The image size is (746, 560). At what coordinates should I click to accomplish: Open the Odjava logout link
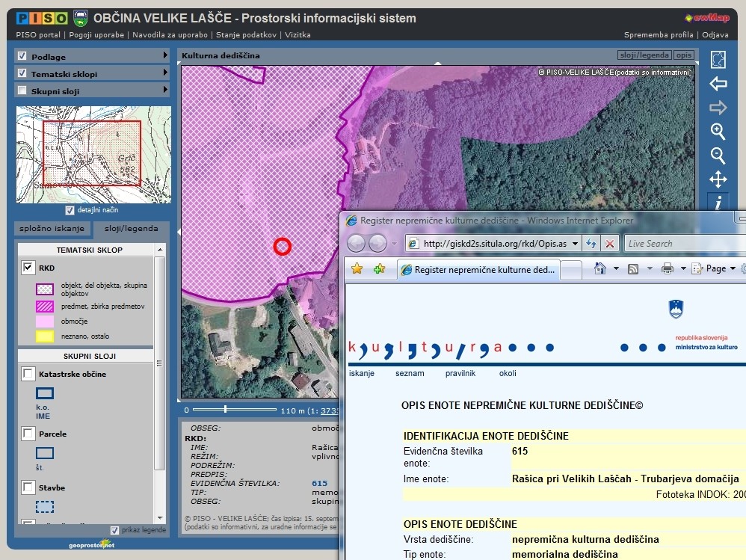coord(715,34)
